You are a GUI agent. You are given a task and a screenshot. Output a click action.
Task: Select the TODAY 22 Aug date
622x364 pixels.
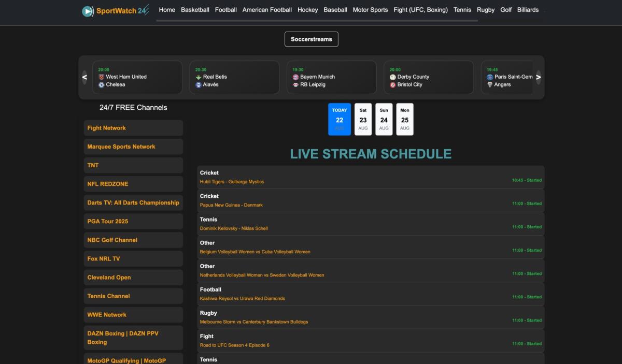tap(340, 119)
